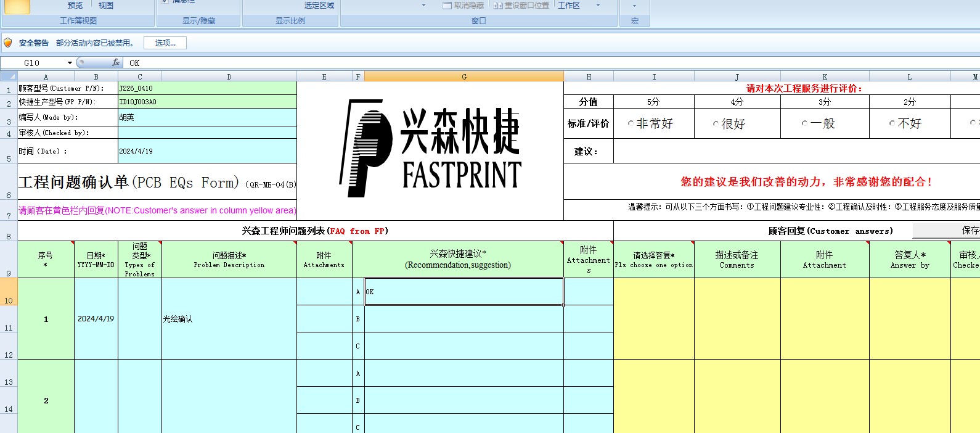Select the 非常好 rating radio button
The image size is (980, 433).
coord(631,123)
